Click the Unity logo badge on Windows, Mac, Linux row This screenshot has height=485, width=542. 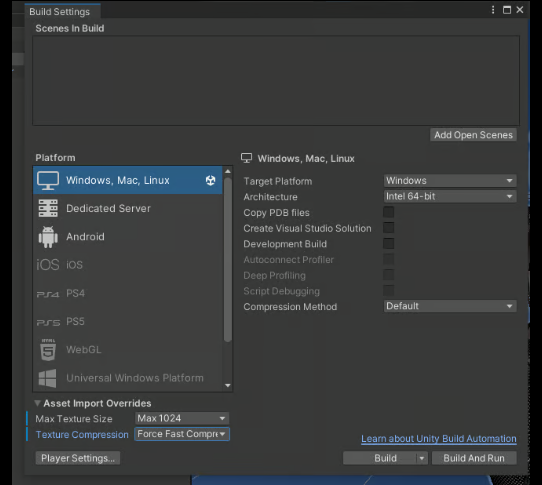click(211, 180)
